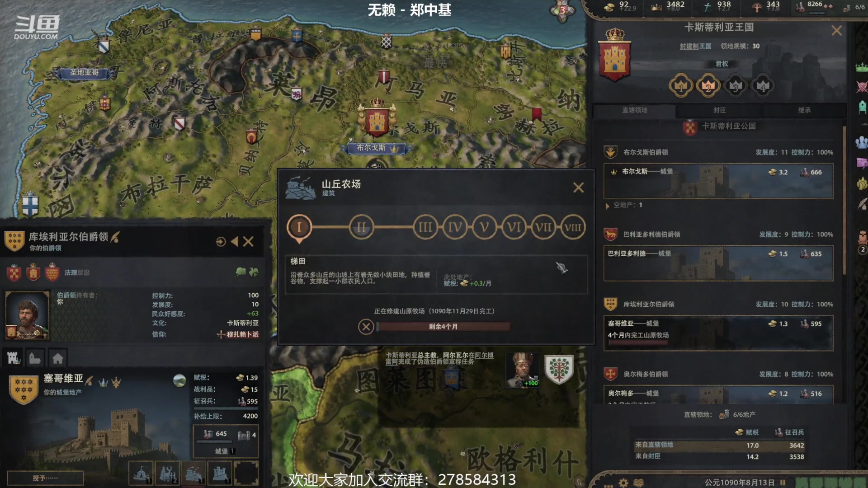868x488 pixels.
Task: Switch to the 封臣 tab
Action: 719,110
